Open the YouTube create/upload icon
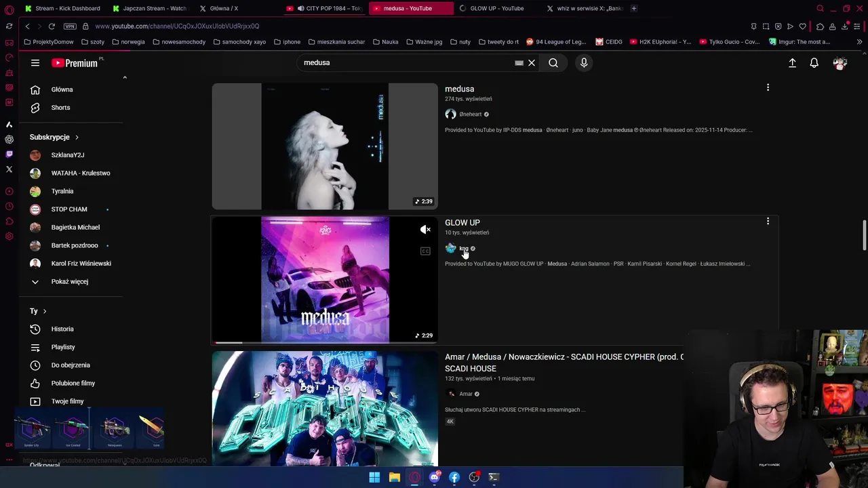Screen dimensions: 868x488 pyautogui.click(x=792, y=63)
